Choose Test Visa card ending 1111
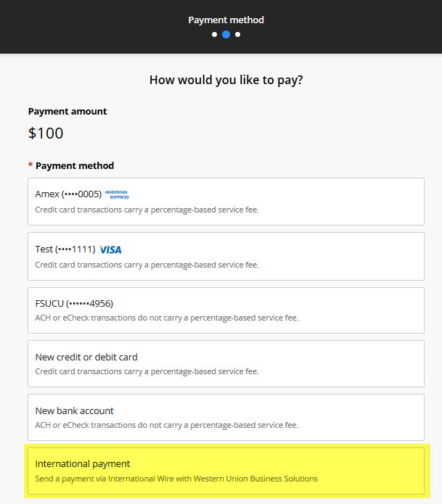This screenshot has width=442, height=504. (226, 257)
